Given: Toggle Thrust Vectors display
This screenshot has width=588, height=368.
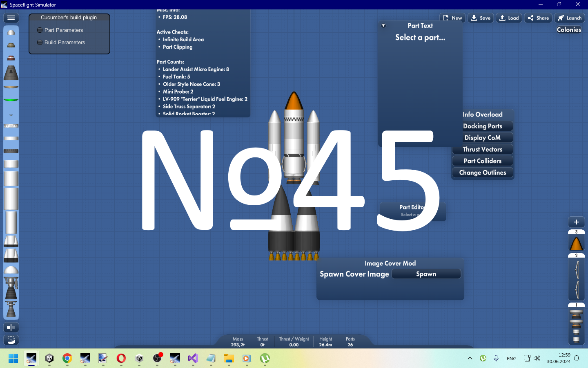Looking at the screenshot, I should (x=483, y=149).
